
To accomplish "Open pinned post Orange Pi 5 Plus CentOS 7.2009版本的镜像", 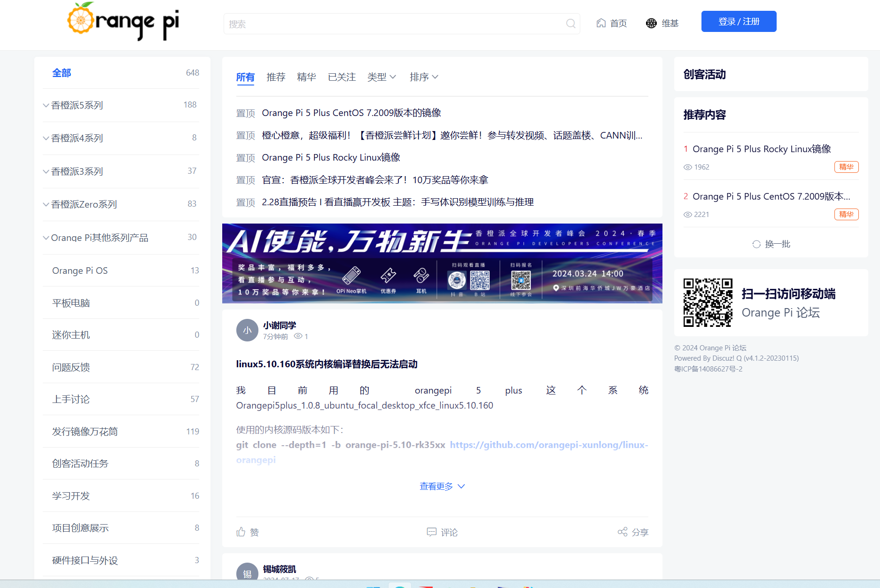I will click(351, 113).
